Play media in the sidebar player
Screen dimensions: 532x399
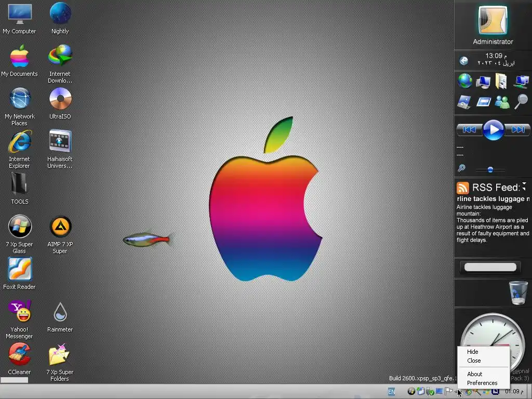coord(493,129)
